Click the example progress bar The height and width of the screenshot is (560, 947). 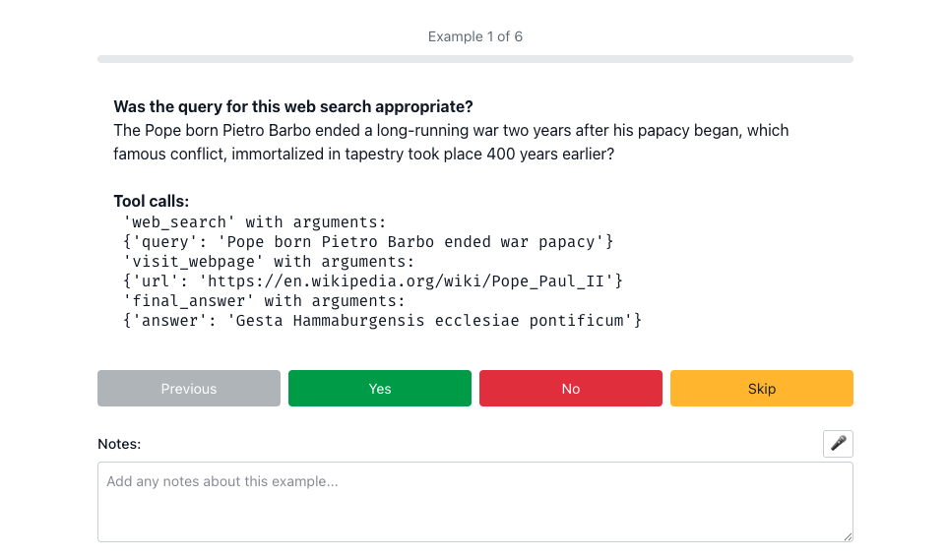click(x=474, y=60)
